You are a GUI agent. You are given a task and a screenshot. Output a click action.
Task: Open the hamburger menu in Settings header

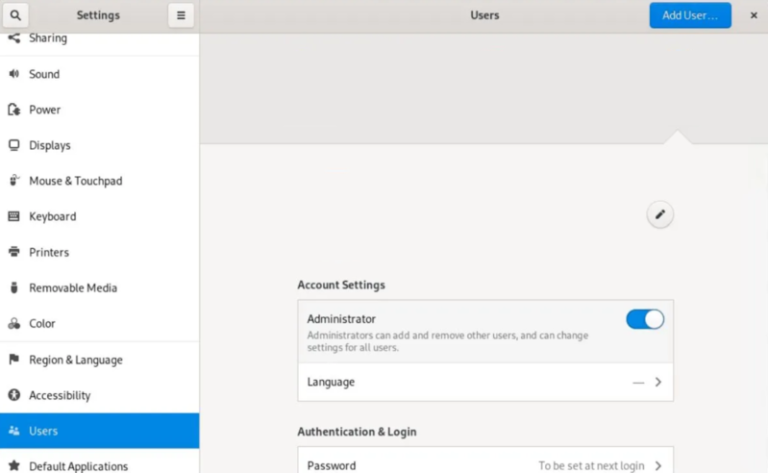[x=180, y=15]
